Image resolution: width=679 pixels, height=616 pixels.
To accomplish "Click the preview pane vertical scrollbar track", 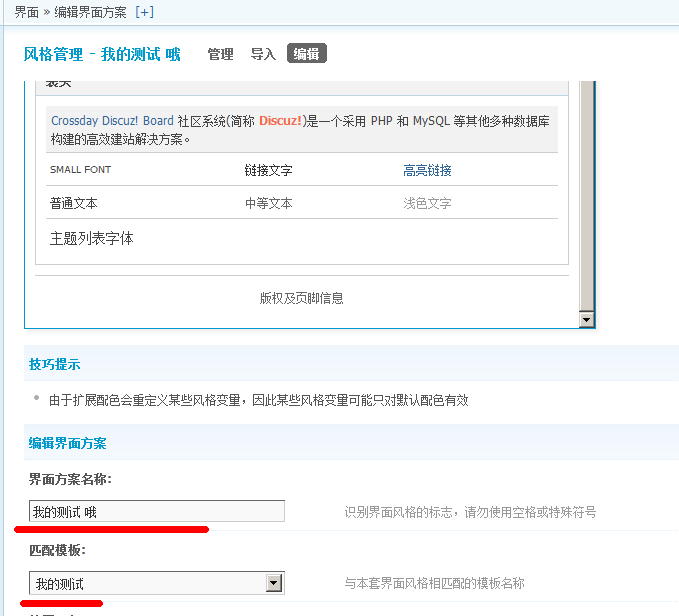I will click(x=587, y=196).
